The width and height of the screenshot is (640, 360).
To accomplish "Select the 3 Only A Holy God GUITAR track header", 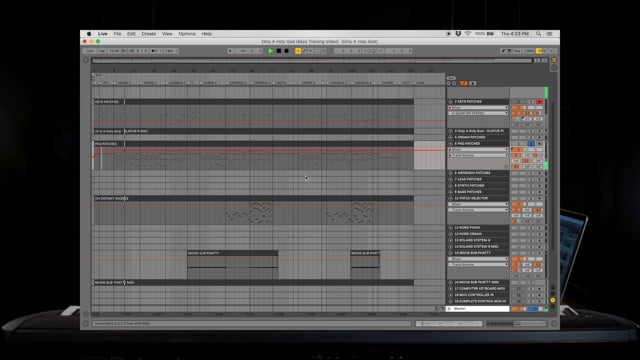I will coord(479,131).
